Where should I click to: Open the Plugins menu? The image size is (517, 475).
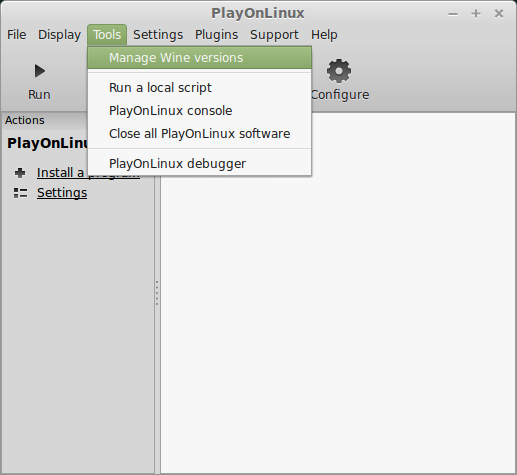216,35
